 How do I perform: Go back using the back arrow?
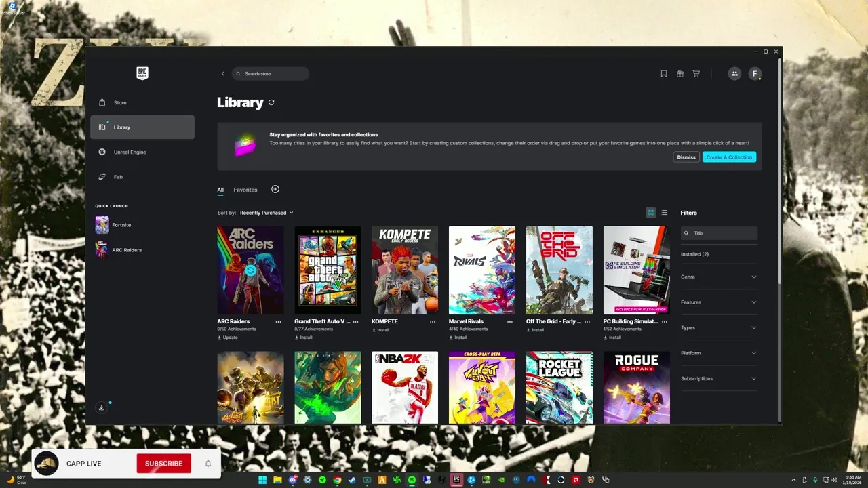click(222, 73)
